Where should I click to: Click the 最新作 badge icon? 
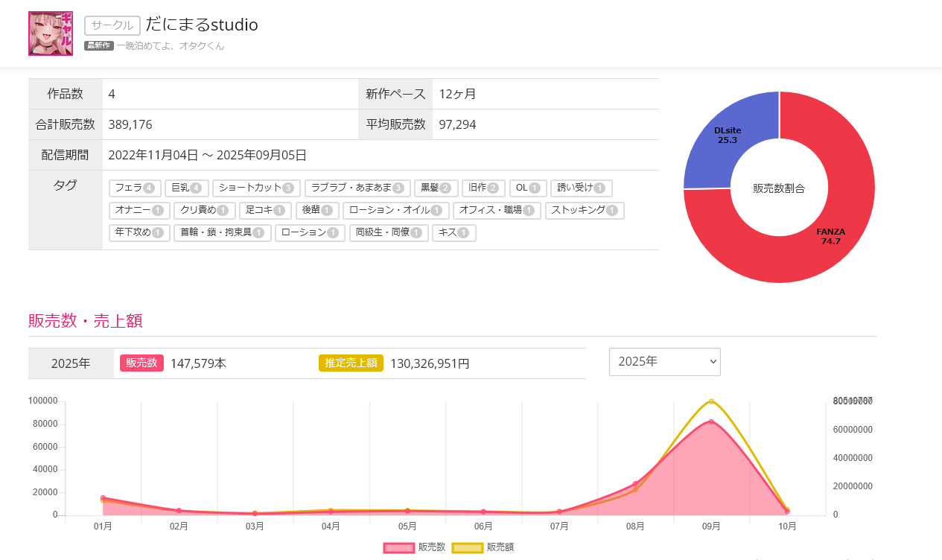98,46
